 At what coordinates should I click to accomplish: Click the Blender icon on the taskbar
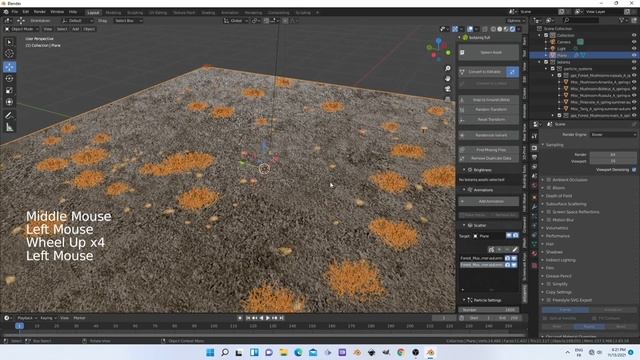coord(431,352)
